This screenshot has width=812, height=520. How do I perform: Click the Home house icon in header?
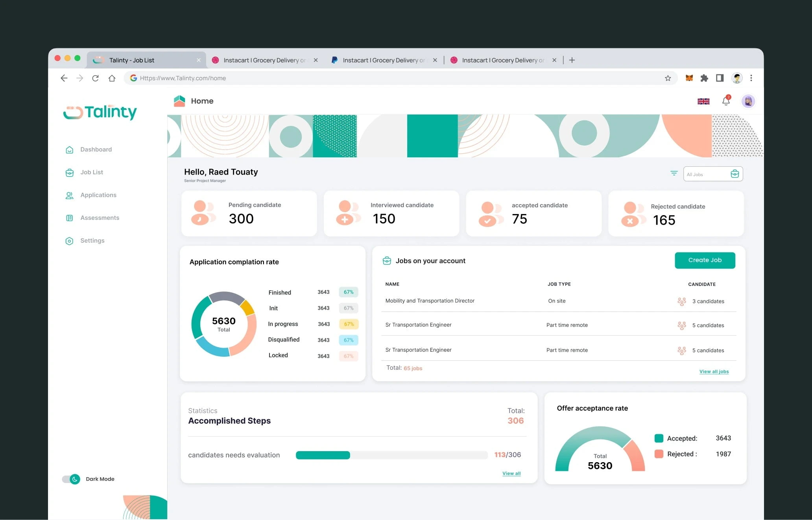pos(179,101)
